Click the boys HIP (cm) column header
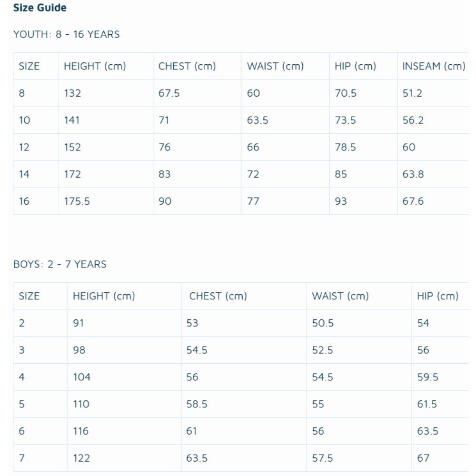 440,296
